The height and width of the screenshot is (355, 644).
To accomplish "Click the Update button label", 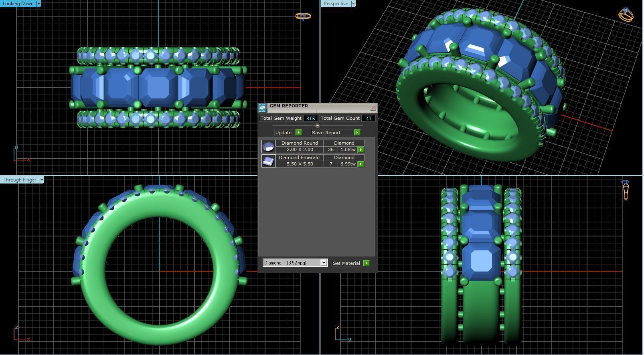I will tap(284, 133).
